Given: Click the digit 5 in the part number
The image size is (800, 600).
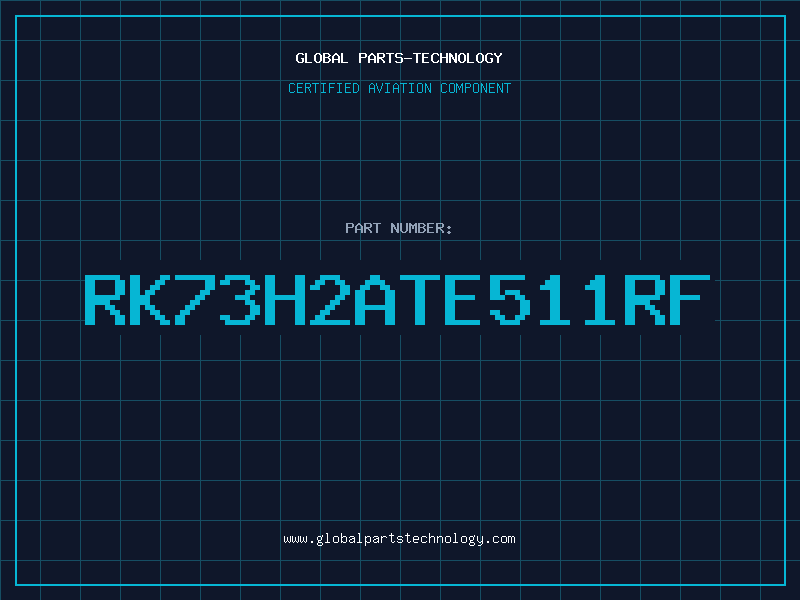Looking at the screenshot, I should tap(510, 300).
